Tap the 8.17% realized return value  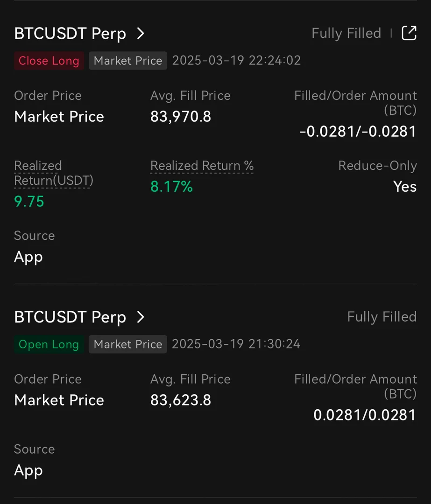(x=171, y=187)
